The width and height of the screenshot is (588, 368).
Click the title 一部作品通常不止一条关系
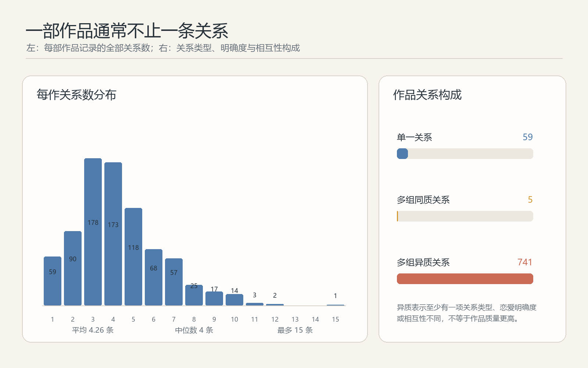pos(127,31)
